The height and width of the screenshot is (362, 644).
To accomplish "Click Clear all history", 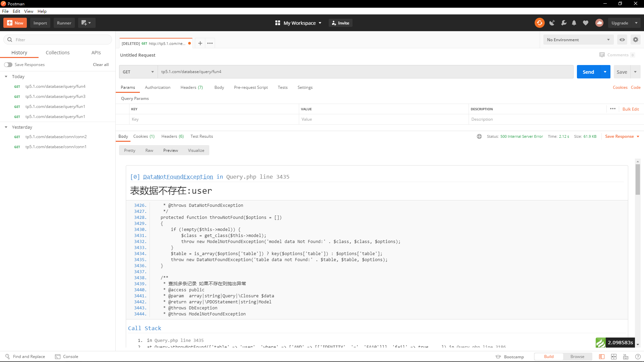I will pyautogui.click(x=101, y=65).
